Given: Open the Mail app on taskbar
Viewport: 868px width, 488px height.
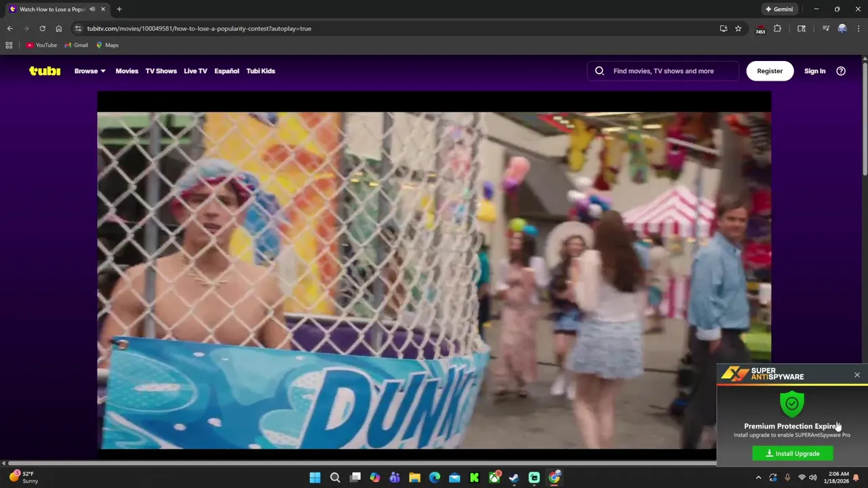Looking at the screenshot, I should coord(454,477).
